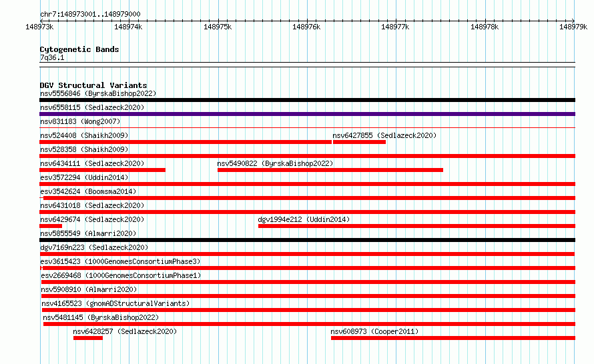Image resolution: width=594 pixels, height=364 pixels.
Task: Click nsv6431018 (Sedlazeck2020) label
Action: point(92,205)
